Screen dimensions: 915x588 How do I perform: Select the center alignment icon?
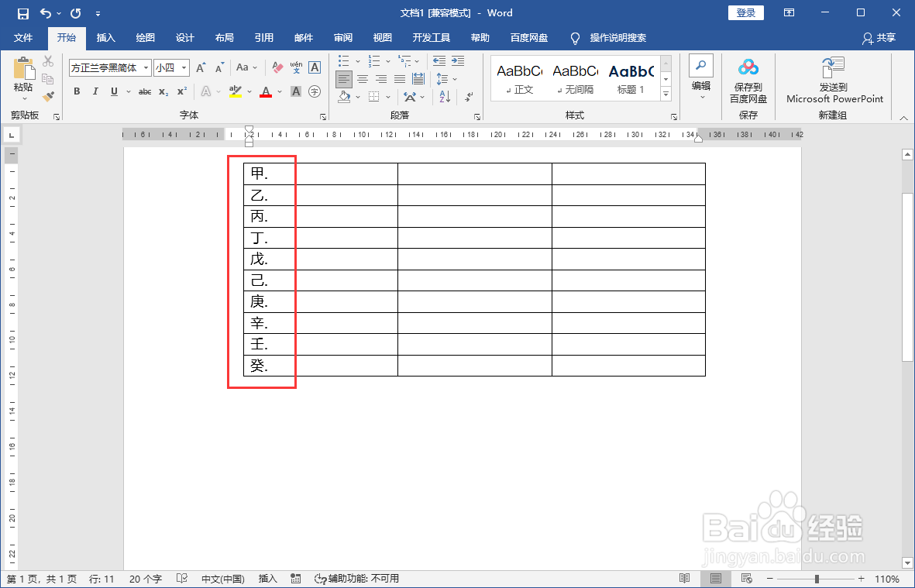tap(363, 78)
